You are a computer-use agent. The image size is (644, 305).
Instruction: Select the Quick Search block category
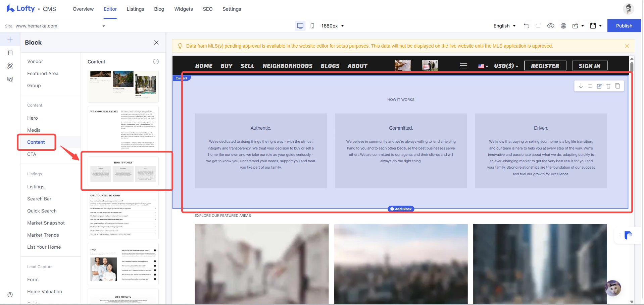tap(42, 211)
